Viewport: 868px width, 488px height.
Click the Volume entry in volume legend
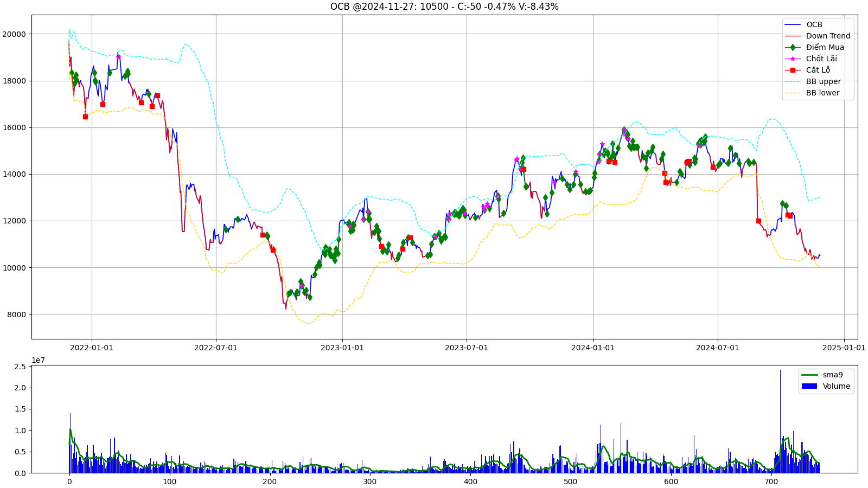click(826, 386)
